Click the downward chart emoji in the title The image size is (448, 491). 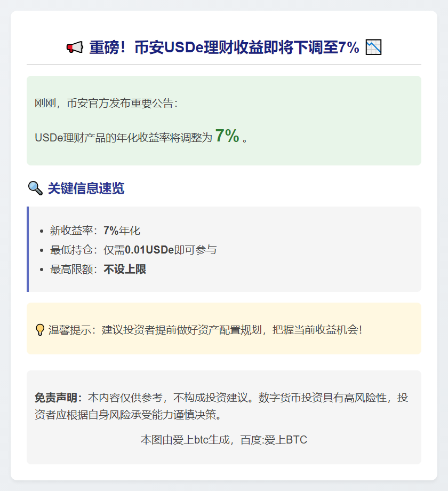[x=373, y=47]
